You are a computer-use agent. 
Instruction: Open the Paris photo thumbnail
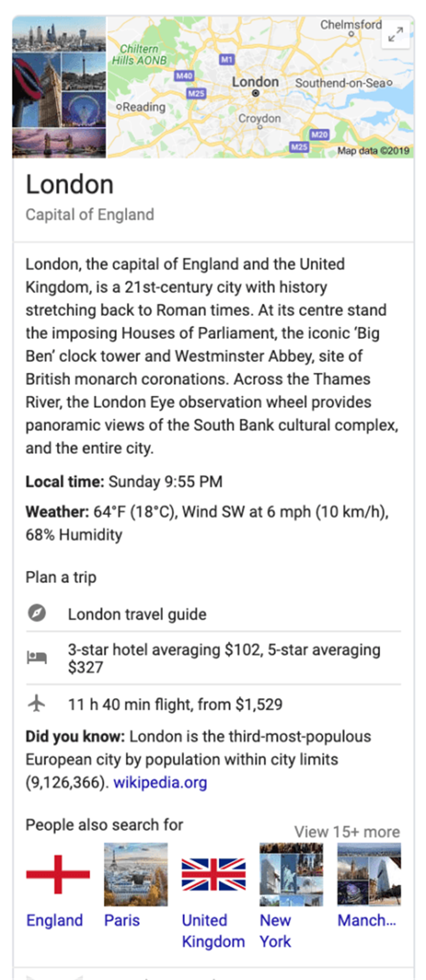[136, 874]
